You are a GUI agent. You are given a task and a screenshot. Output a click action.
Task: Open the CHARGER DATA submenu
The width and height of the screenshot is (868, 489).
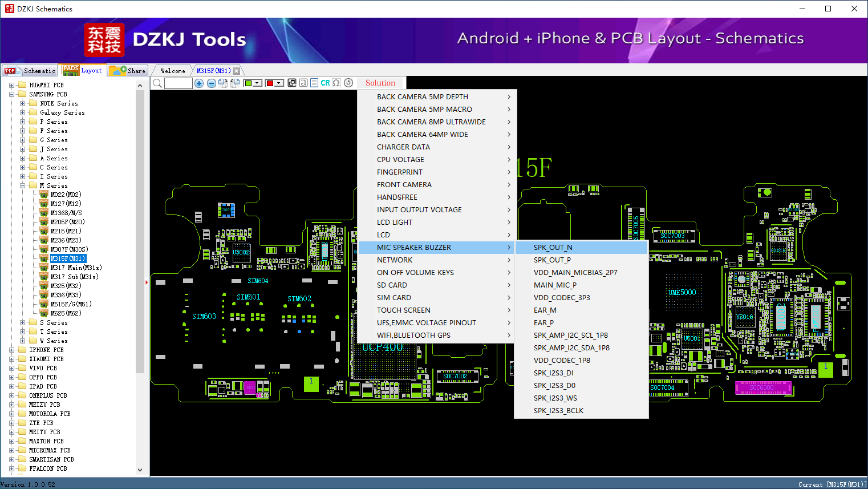click(437, 147)
